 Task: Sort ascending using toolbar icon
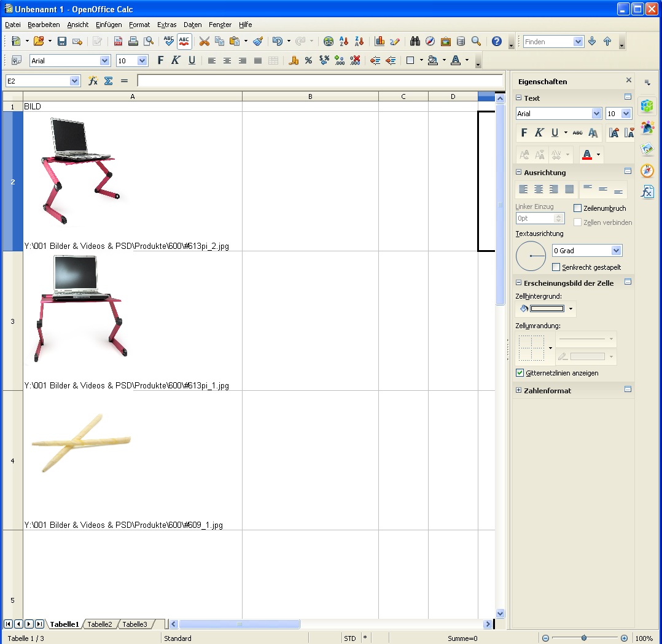[x=344, y=41]
